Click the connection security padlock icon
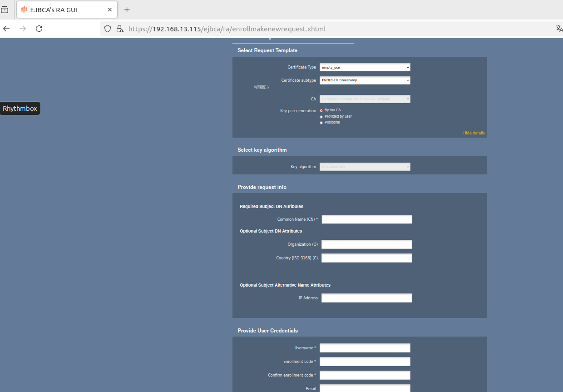Image resolution: width=563 pixels, height=392 pixels. click(119, 29)
